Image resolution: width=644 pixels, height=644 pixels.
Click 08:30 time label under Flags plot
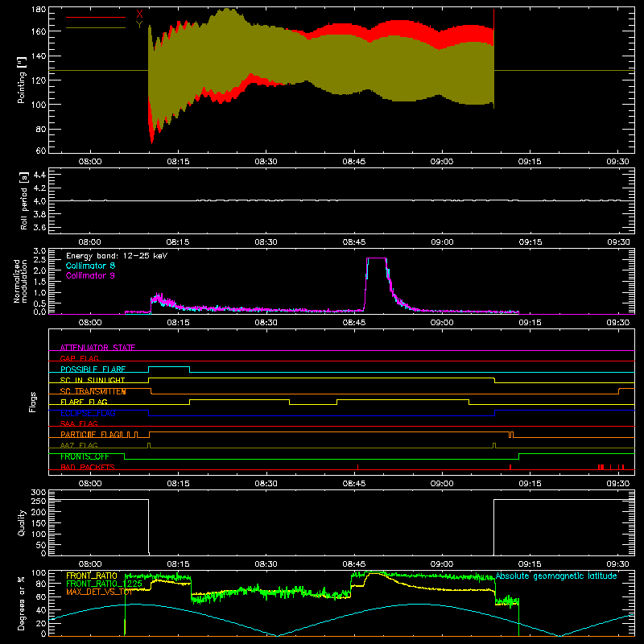coord(266,484)
